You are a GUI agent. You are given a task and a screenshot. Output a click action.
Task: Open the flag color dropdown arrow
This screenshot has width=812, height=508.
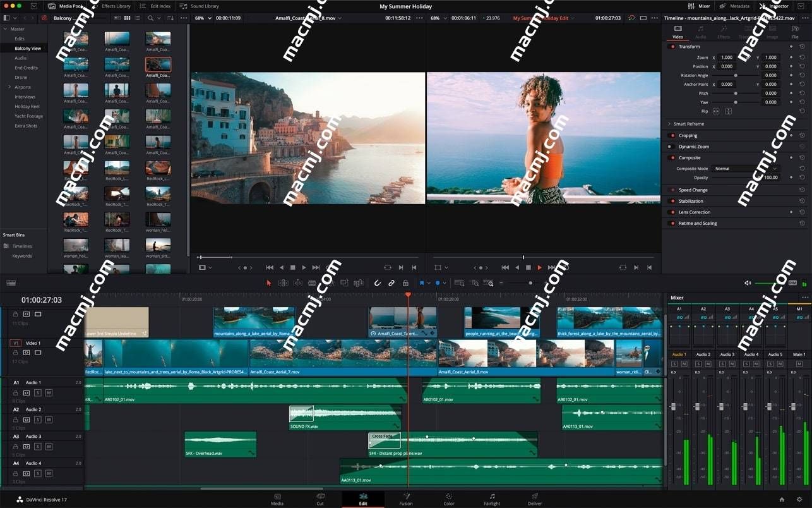click(x=429, y=283)
